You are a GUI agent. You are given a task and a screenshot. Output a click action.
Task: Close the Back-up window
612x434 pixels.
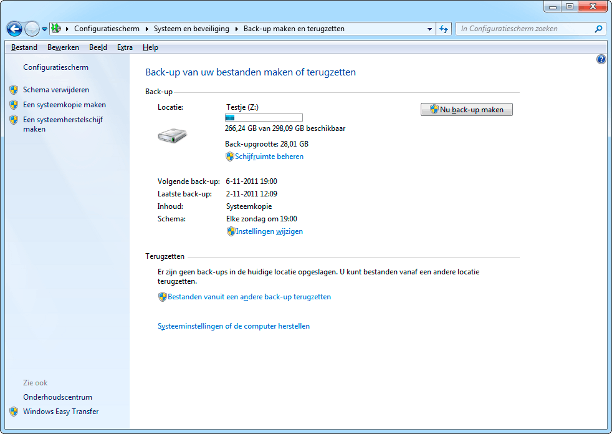[593, 7]
